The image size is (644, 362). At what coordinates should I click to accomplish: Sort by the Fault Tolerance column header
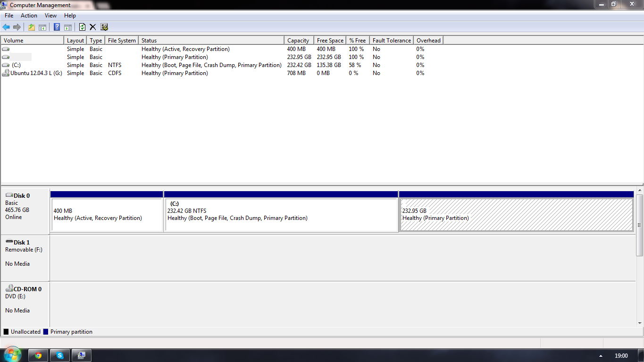392,41
